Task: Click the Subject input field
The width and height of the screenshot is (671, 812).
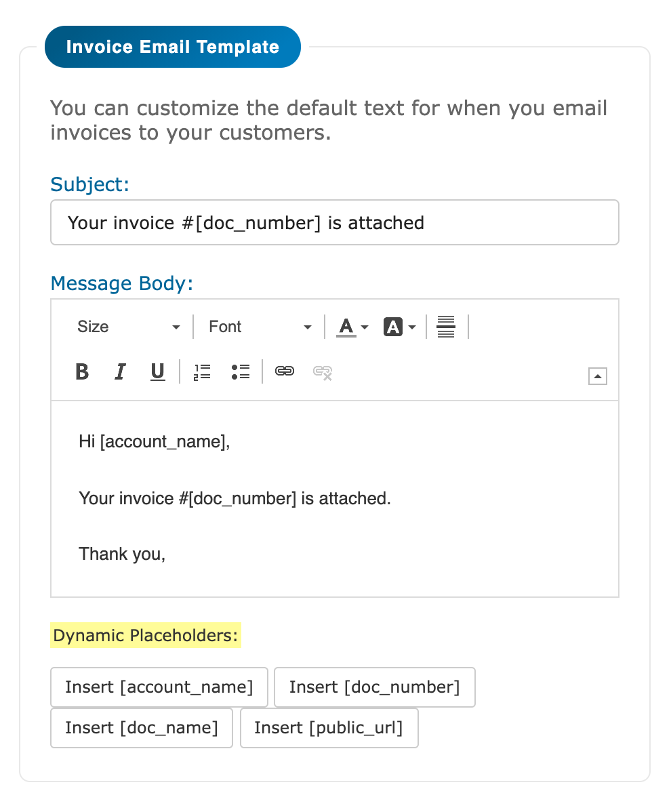Action: [x=334, y=223]
